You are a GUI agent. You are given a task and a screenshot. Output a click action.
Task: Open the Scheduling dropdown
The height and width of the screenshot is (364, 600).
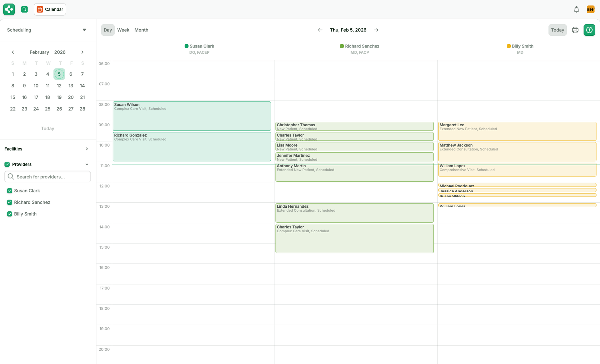click(x=84, y=30)
